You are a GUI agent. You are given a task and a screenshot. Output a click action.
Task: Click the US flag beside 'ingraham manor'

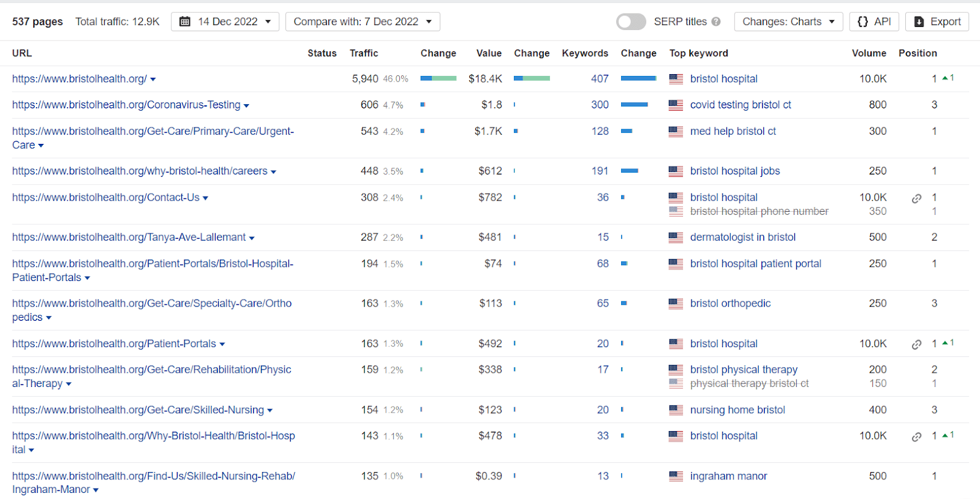coord(676,476)
